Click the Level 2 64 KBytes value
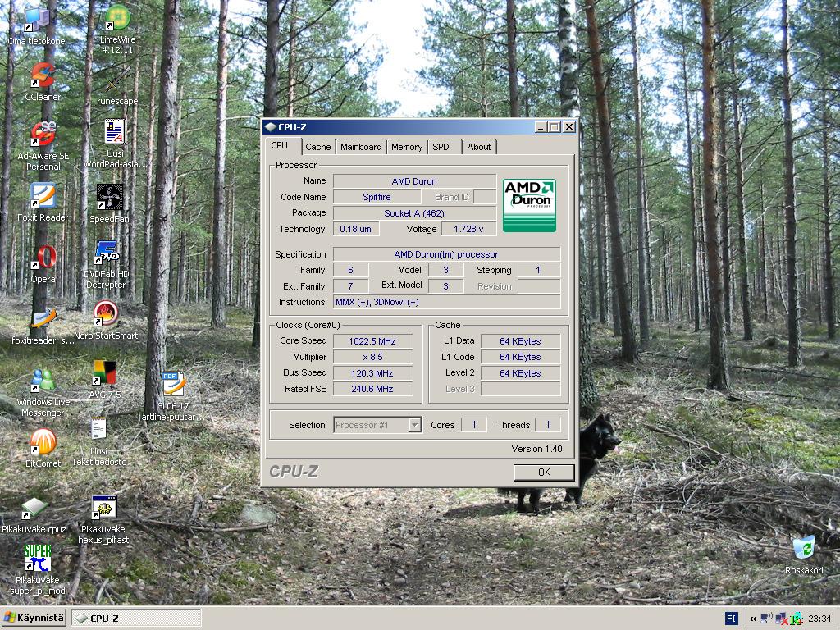 pyautogui.click(x=520, y=373)
